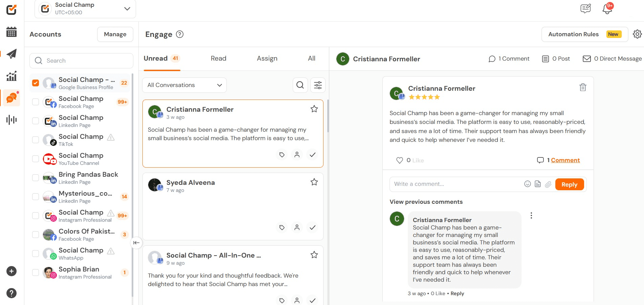Star Syeda Alveena's conversation
The height and width of the screenshot is (305, 644).
314,182
